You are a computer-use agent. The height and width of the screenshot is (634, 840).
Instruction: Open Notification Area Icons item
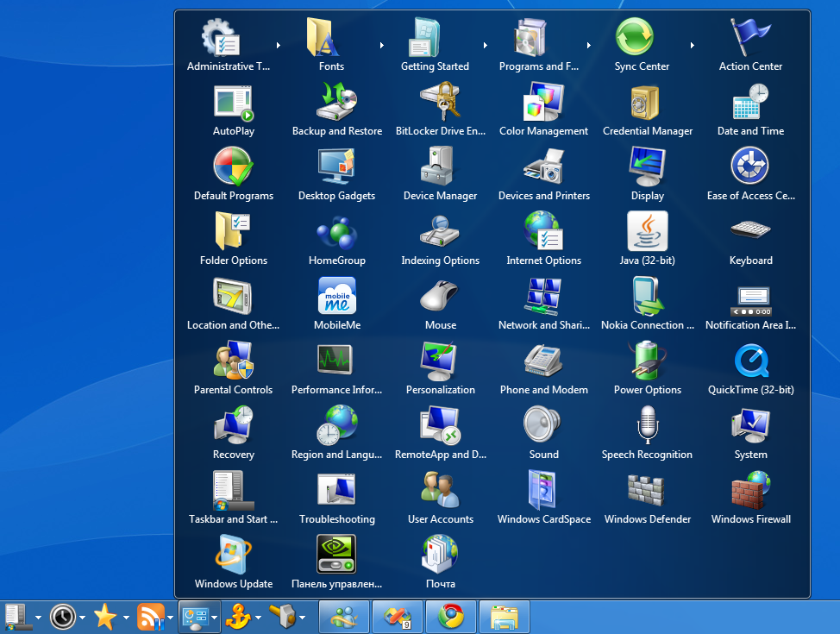tap(751, 301)
